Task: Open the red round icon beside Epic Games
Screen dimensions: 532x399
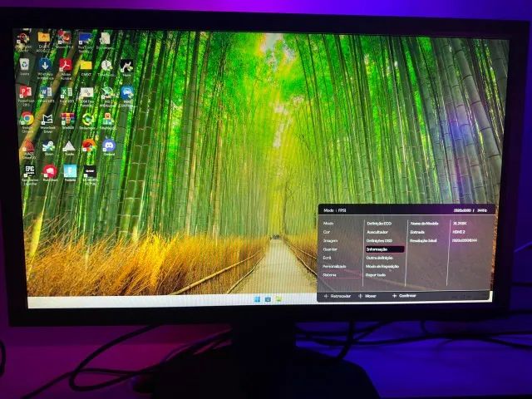Action: point(50,173)
